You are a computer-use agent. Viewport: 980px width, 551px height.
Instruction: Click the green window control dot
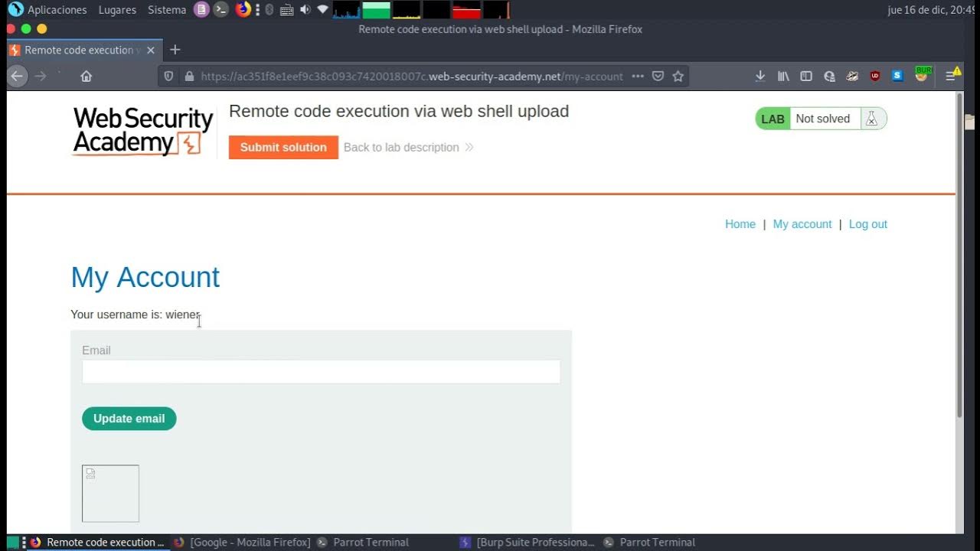click(x=26, y=29)
